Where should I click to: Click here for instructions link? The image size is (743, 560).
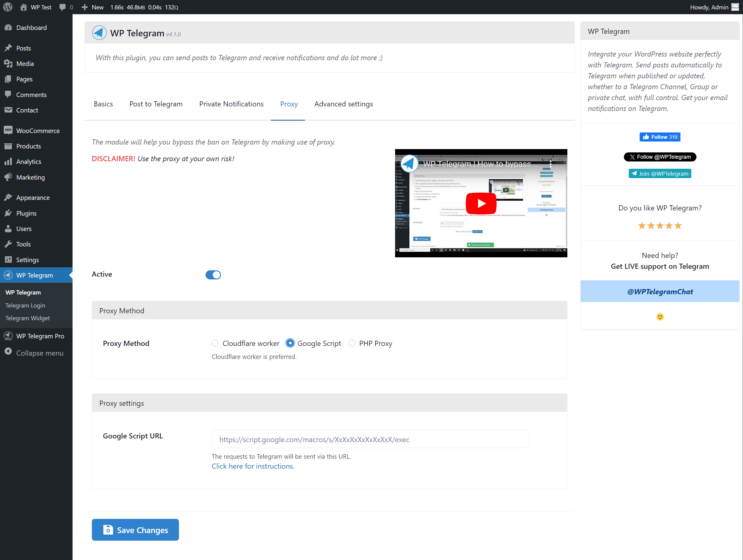coord(253,466)
